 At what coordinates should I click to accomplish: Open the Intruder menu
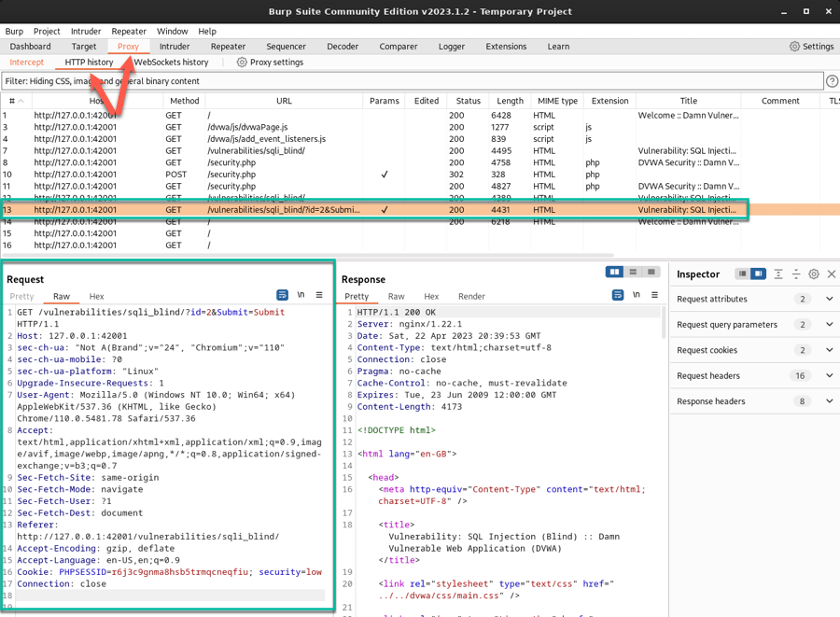tap(86, 31)
